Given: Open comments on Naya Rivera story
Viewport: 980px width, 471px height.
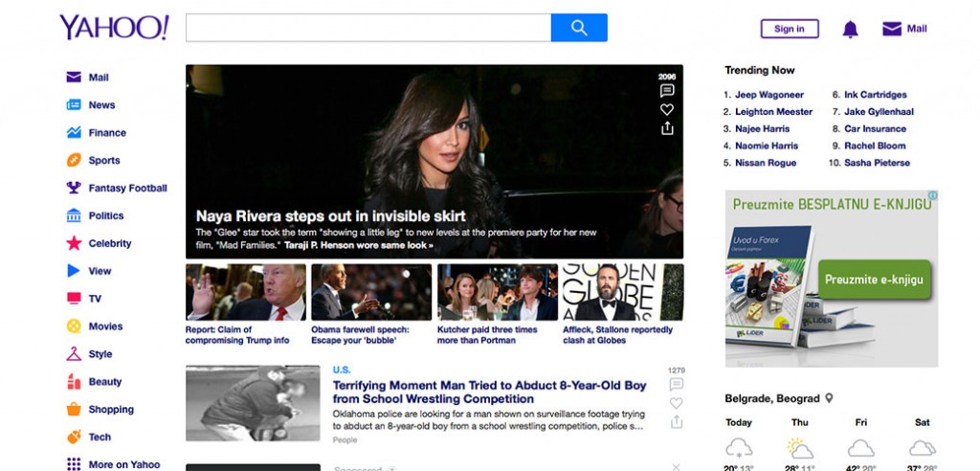Looking at the screenshot, I should [x=667, y=91].
